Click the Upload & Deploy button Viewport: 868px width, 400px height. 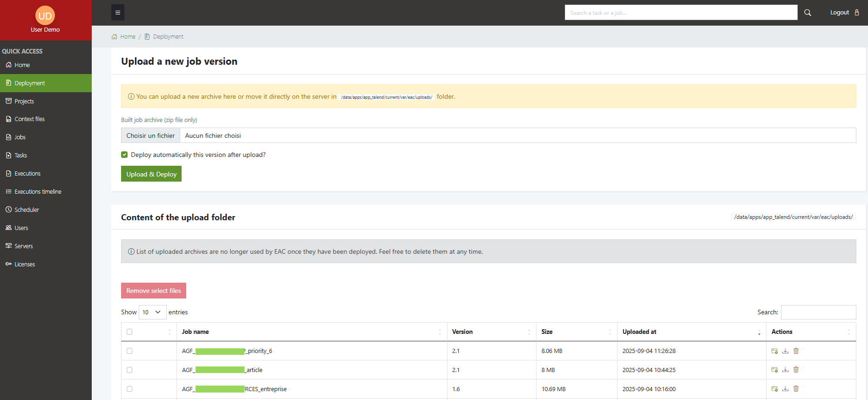(x=151, y=174)
